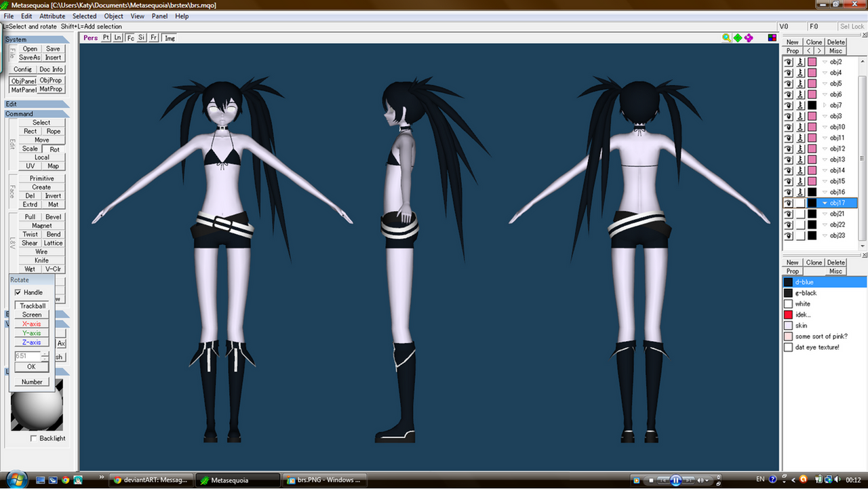Toggle the lock icon for obj7

[800, 105]
